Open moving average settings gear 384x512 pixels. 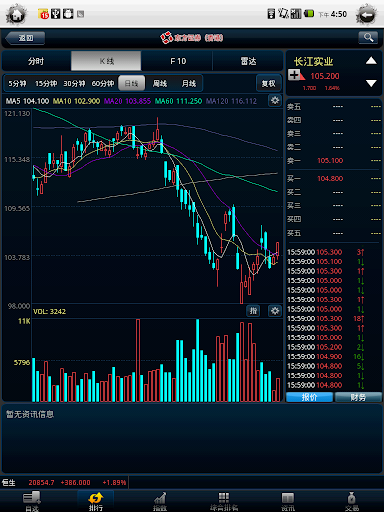click(275, 100)
